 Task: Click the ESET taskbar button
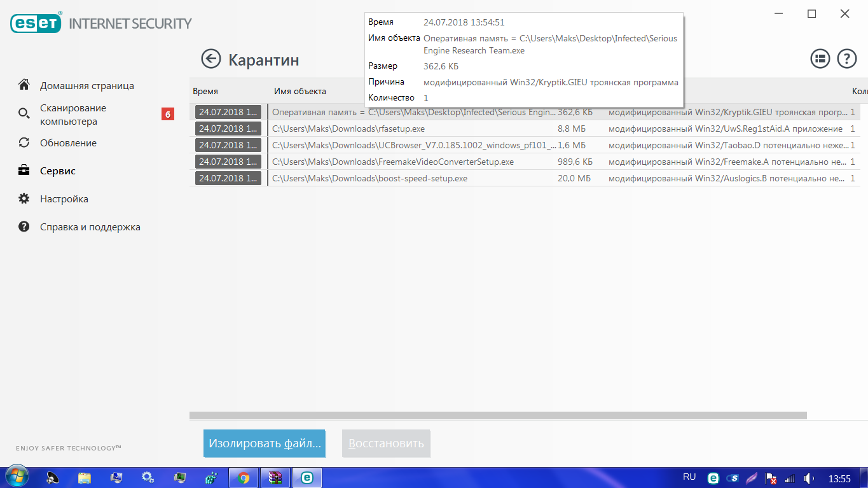(x=307, y=477)
